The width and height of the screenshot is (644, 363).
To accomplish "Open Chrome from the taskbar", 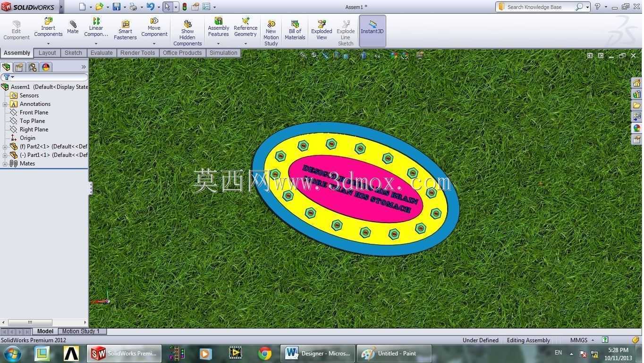I will point(265,353).
